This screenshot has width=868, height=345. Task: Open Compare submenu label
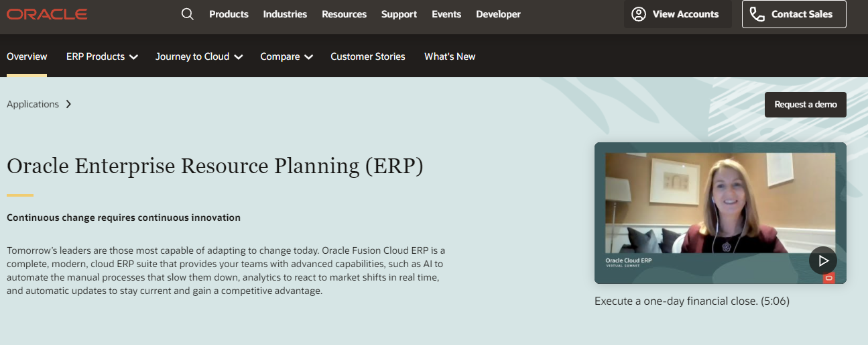(x=280, y=56)
